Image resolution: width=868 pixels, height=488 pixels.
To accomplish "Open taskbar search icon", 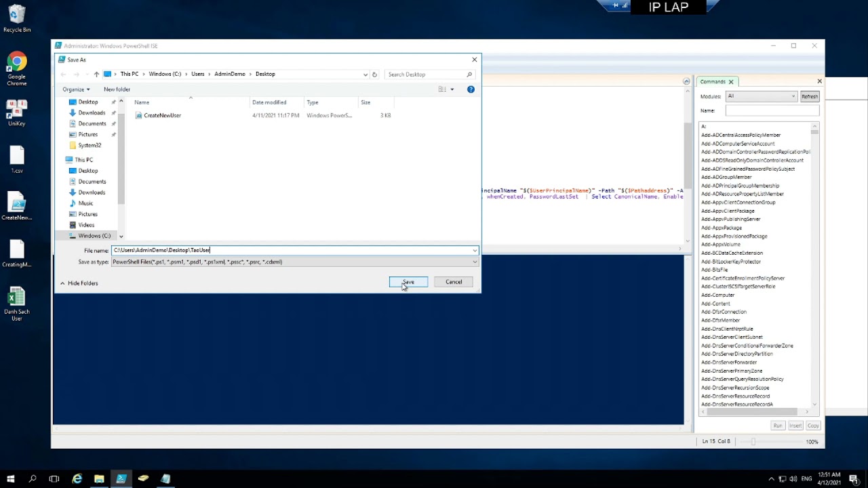I will coord(32,479).
